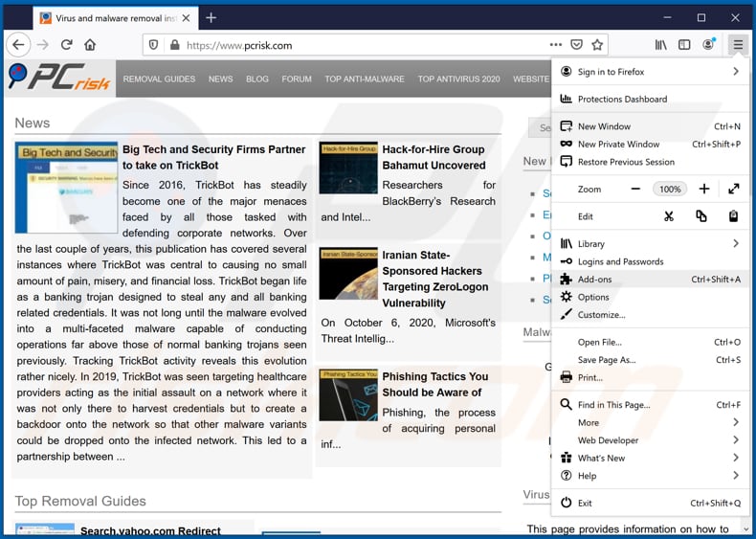Bookmark this page with star icon
Screen dimensions: 756x539
click(597, 45)
